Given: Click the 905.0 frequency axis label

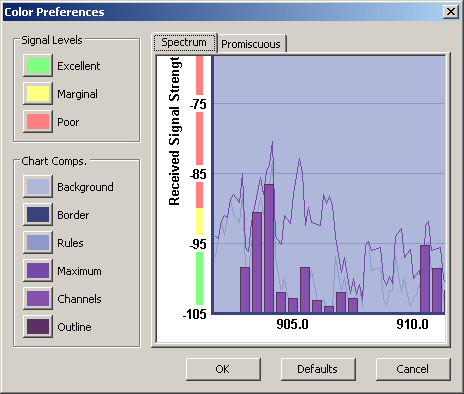Looking at the screenshot, I should (292, 324).
